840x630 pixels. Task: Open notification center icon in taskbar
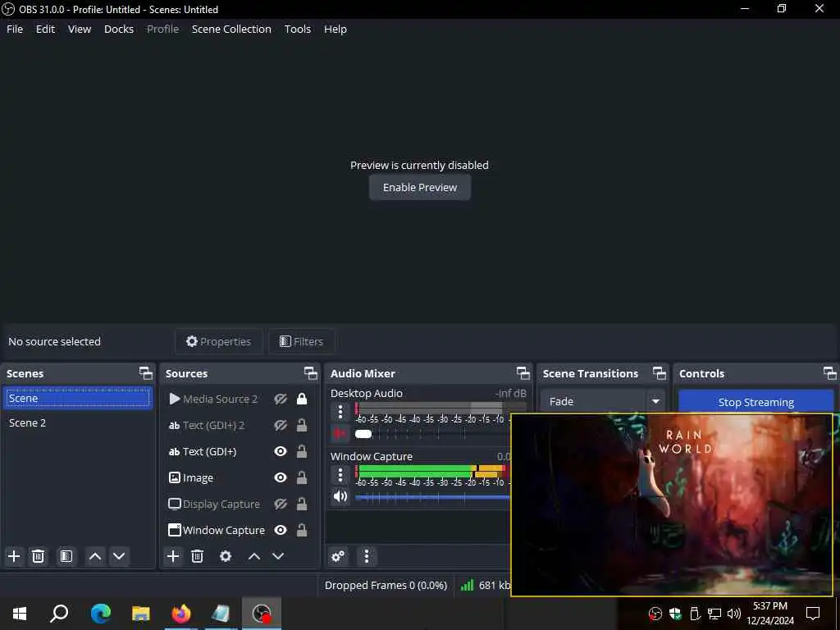pos(813,614)
